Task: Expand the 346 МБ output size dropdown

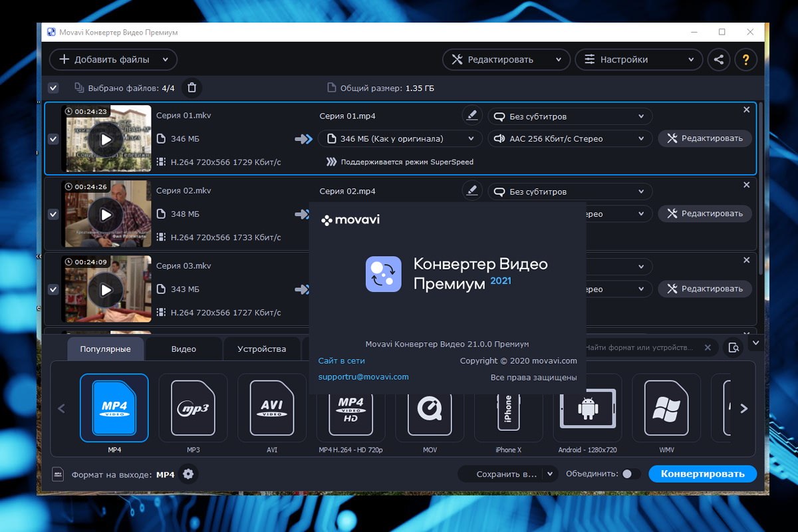Action: click(400, 139)
